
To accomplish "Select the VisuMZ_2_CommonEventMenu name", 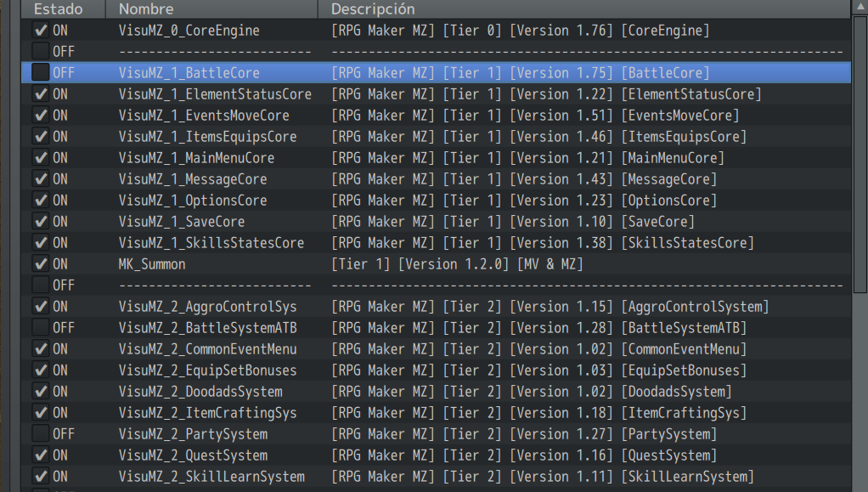I will click(207, 349).
